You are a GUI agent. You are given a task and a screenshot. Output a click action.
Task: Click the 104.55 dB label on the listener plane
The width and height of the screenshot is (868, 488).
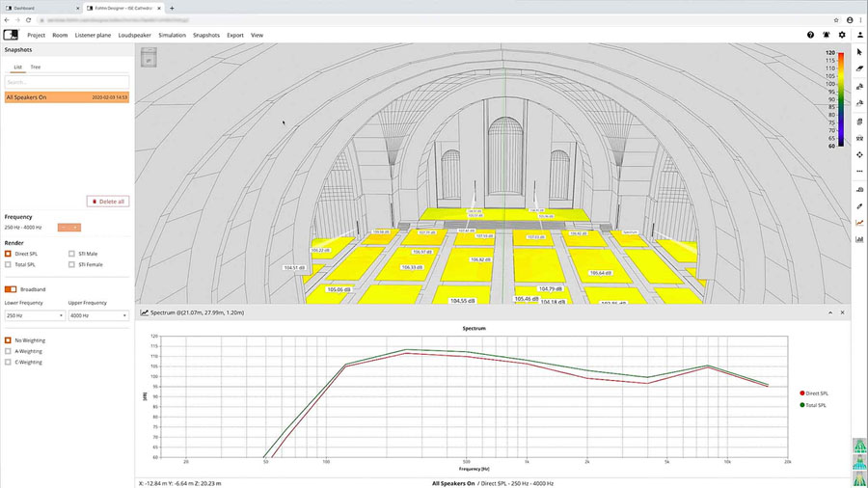[462, 301]
